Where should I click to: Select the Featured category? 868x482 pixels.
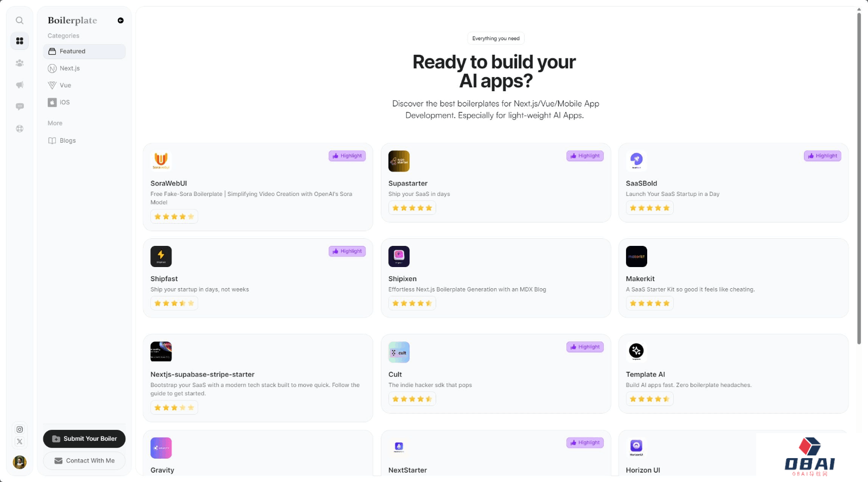pyautogui.click(x=84, y=52)
